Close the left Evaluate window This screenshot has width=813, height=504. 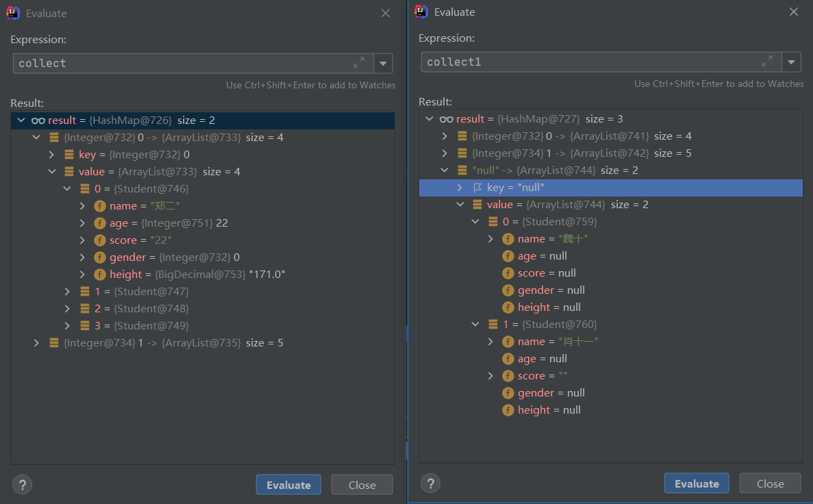point(385,13)
